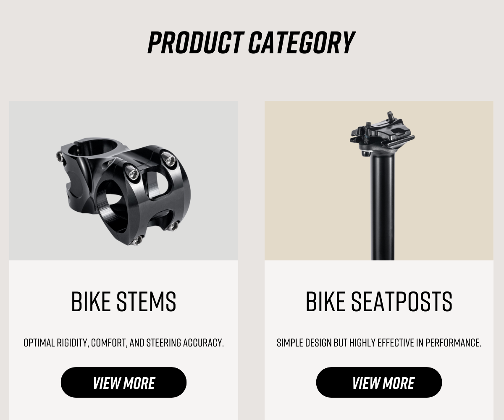Click the seatpost saddle clamp head
This screenshot has height=420, width=504.
(x=381, y=134)
